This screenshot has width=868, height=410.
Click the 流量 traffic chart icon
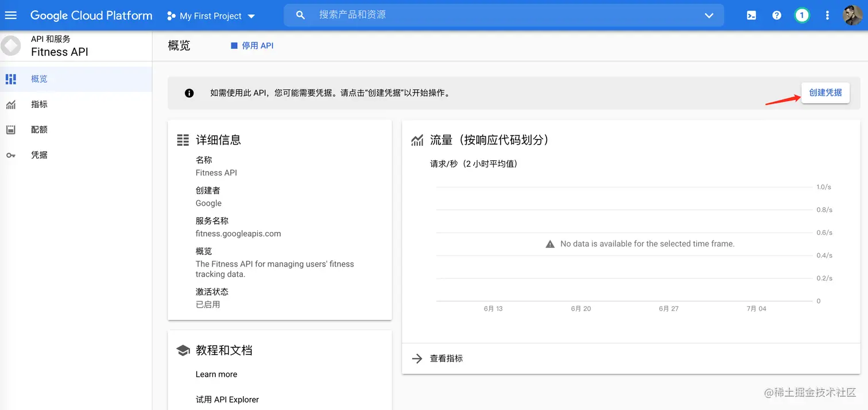coord(417,140)
